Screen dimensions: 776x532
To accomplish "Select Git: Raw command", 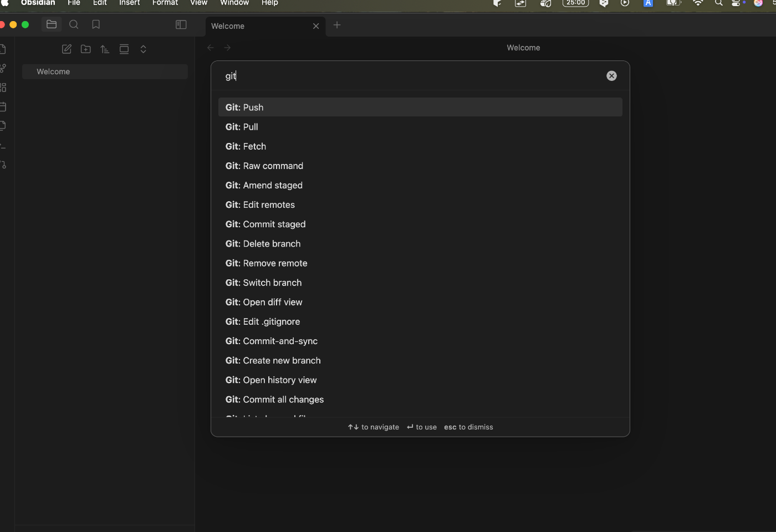I will click(420, 166).
